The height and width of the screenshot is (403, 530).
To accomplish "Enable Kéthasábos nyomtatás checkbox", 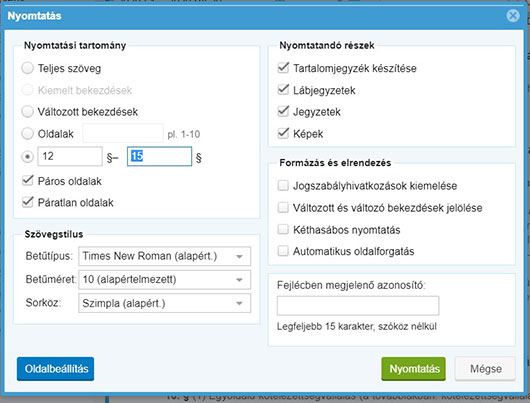I will point(283,229).
